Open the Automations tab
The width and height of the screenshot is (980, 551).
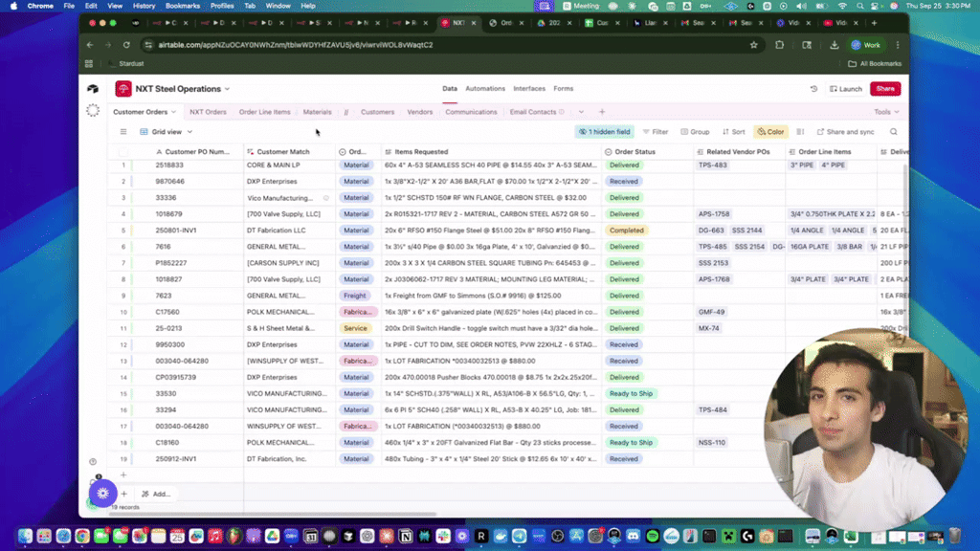tap(485, 89)
